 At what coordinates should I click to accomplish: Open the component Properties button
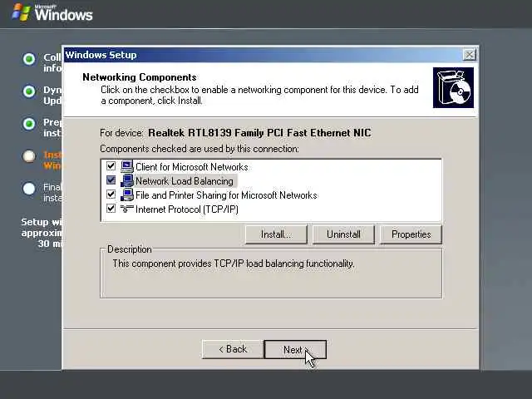(x=411, y=234)
